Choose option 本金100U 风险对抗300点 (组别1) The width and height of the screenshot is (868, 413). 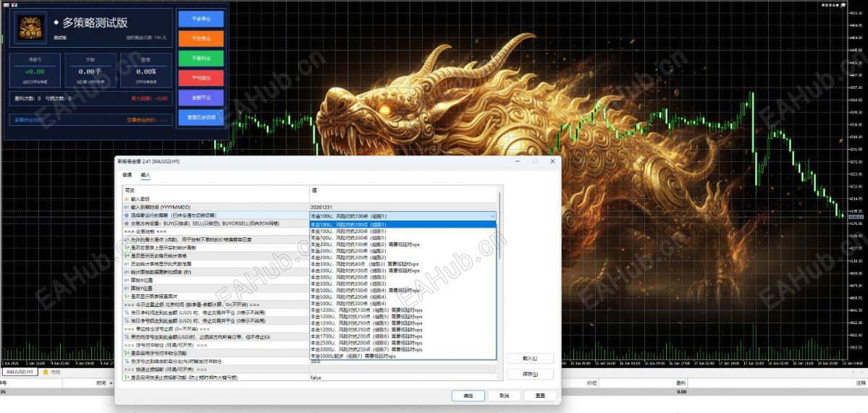click(x=403, y=238)
